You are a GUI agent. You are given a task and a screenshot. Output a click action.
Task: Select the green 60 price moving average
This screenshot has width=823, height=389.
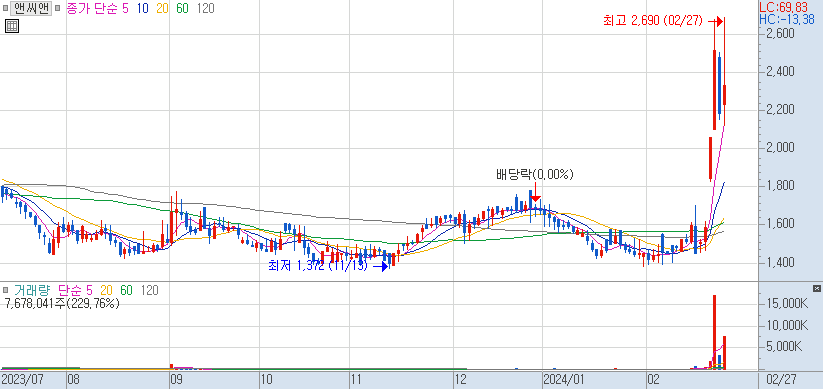click(x=182, y=9)
